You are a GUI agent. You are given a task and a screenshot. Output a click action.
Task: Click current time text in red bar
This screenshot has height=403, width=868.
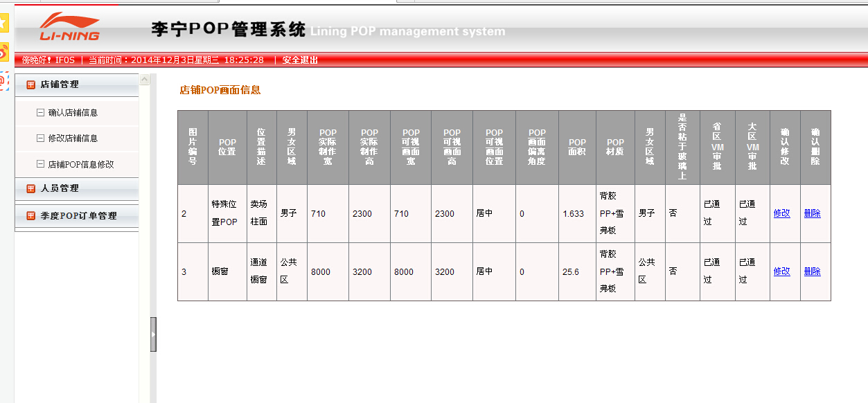[x=176, y=60]
